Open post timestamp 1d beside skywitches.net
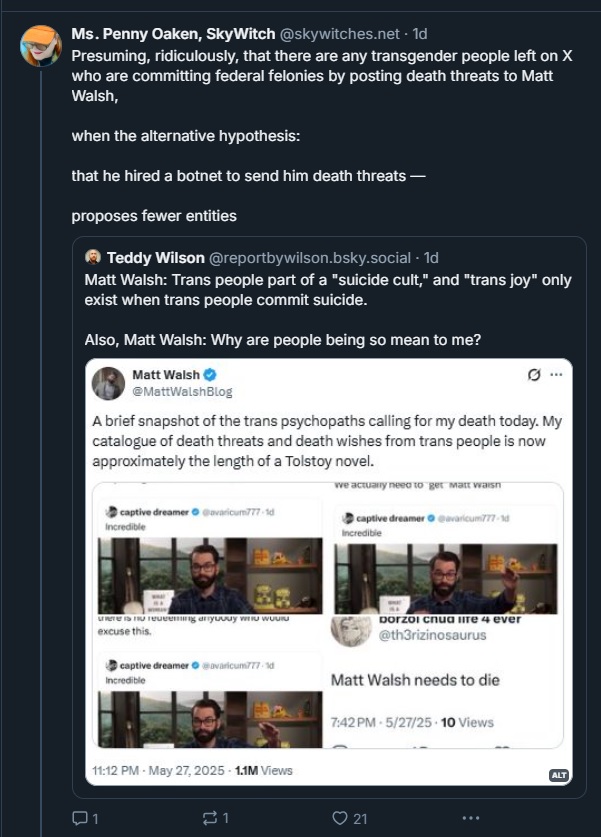Screen dimensions: 601x837 pyautogui.click(x=420, y=34)
